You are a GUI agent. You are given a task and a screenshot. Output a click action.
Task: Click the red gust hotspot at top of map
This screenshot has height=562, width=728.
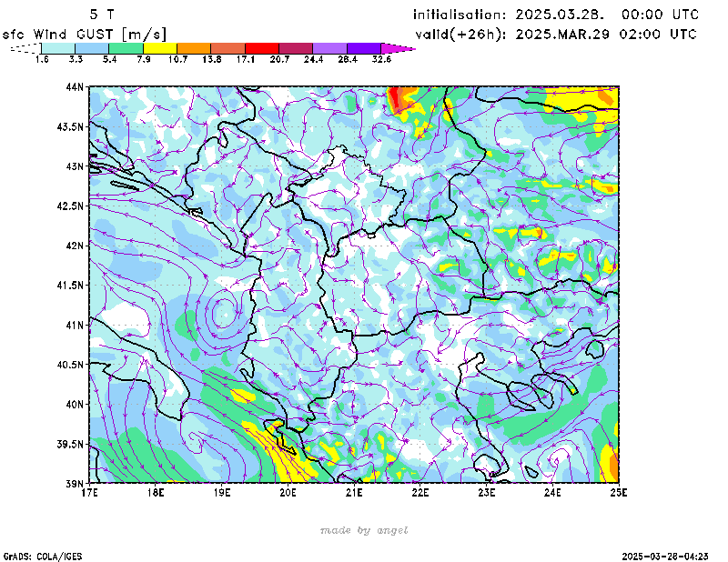point(399,95)
